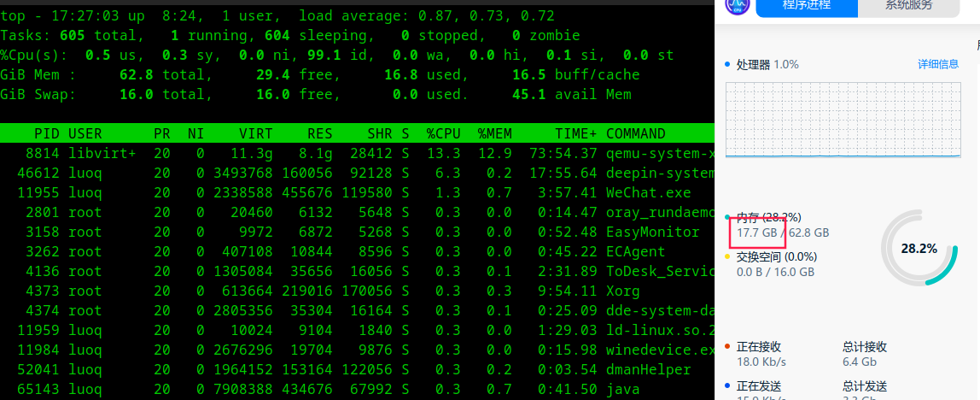The image size is (980, 400).
Task: Switch to the 系统服务 tab
Action: [908, 6]
